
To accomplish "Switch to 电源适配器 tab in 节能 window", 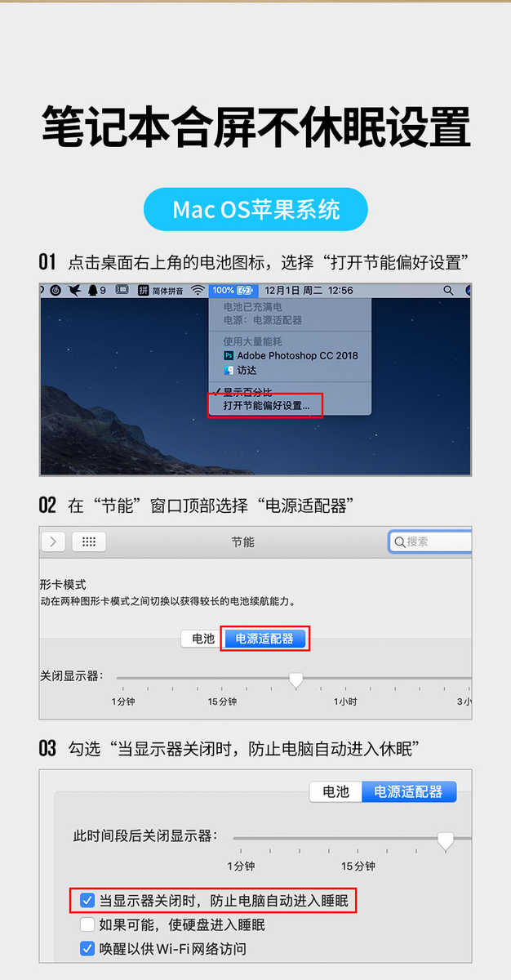I will (264, 639).
